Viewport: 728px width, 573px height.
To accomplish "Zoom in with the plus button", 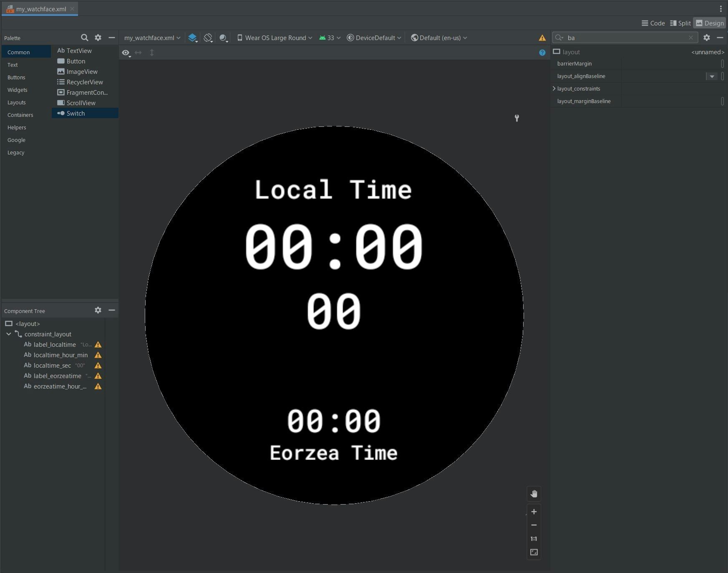I will tap(534, 512).
